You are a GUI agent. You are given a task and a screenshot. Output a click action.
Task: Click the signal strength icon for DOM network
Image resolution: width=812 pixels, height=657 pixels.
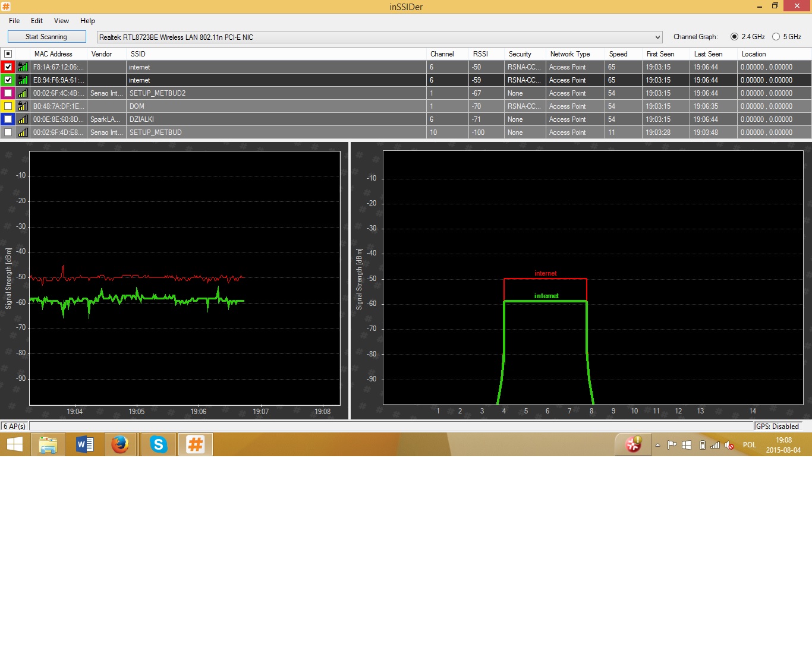[23, 106]
